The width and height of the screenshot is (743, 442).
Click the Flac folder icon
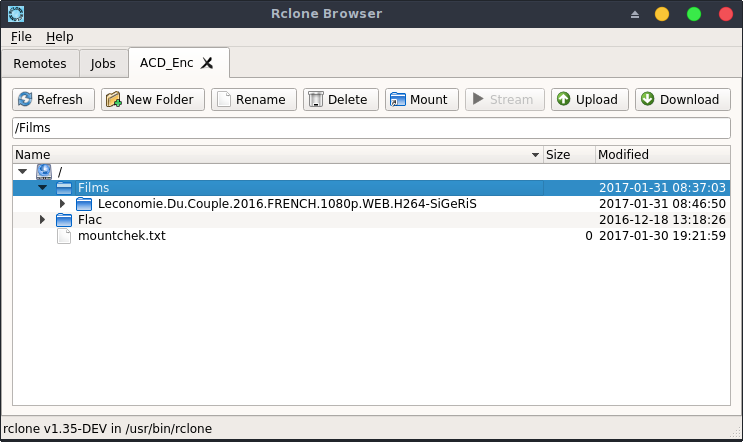[x=64, y=220]
